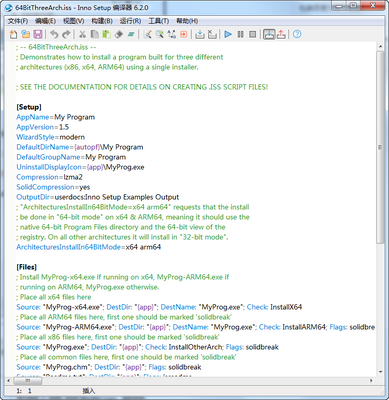Screen dimensions: 389x400
Task: Open the 工具(T) menu
Action: coord(159,21)
